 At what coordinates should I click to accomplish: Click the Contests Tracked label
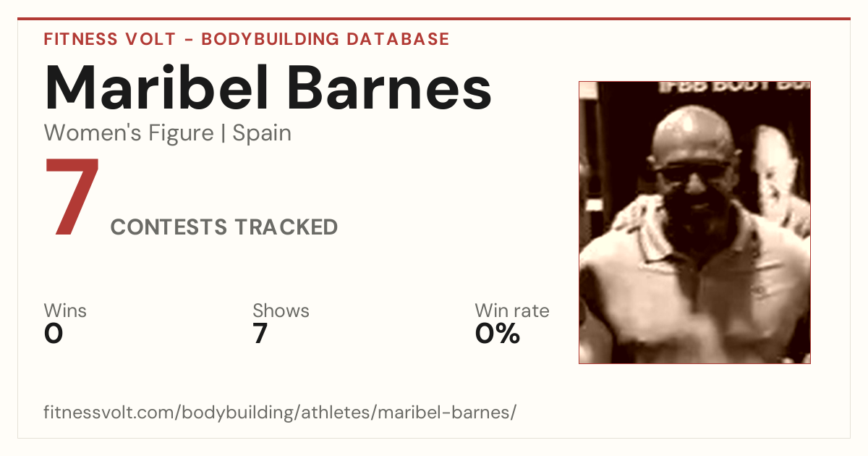[224, 227]
